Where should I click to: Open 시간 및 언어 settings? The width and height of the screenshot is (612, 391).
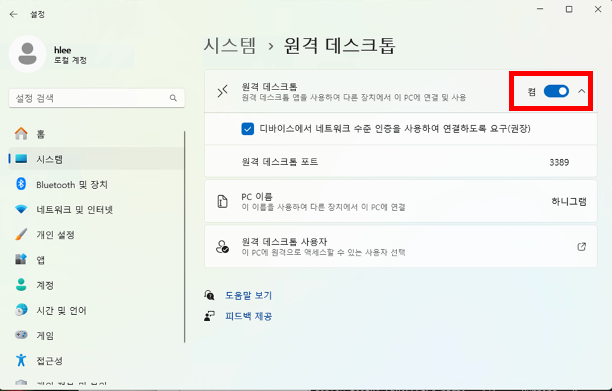click(96, 310)
